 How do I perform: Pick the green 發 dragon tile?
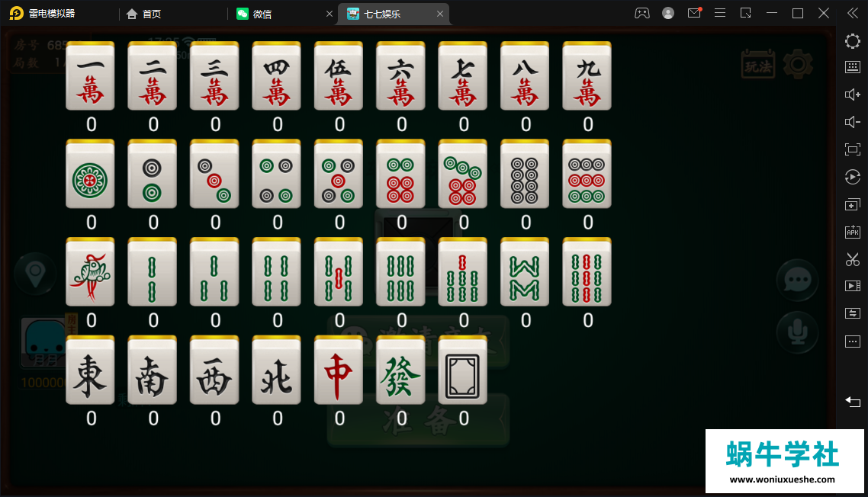pyautogui.click(x=400, y=370)
